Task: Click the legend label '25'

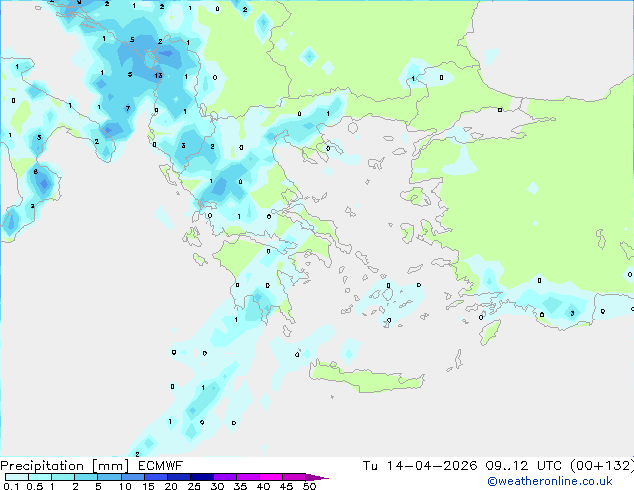Action: (x=194, y=486)
